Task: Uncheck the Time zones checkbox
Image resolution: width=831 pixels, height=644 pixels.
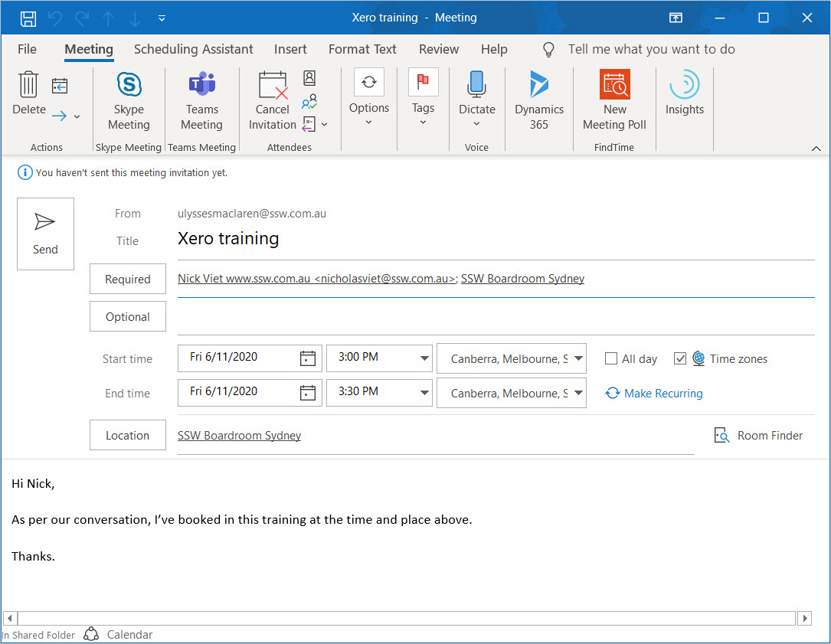Action: click(x=680, y=358)
